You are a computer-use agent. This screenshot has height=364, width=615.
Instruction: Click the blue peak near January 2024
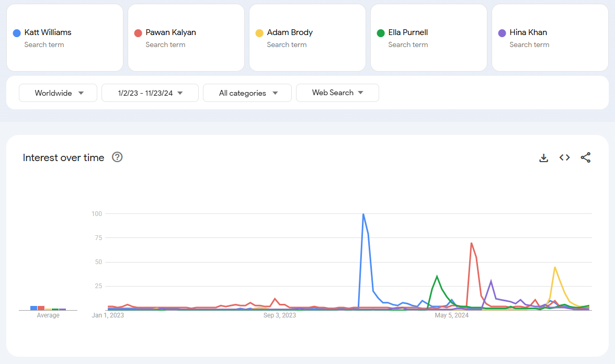363,214
